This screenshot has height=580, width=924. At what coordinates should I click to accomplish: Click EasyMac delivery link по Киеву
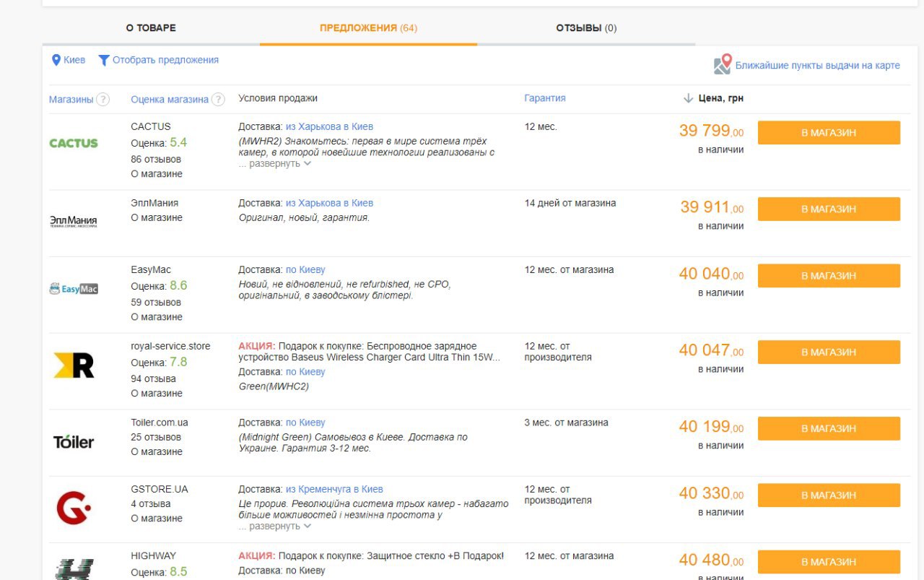click(x=305, y=269)
